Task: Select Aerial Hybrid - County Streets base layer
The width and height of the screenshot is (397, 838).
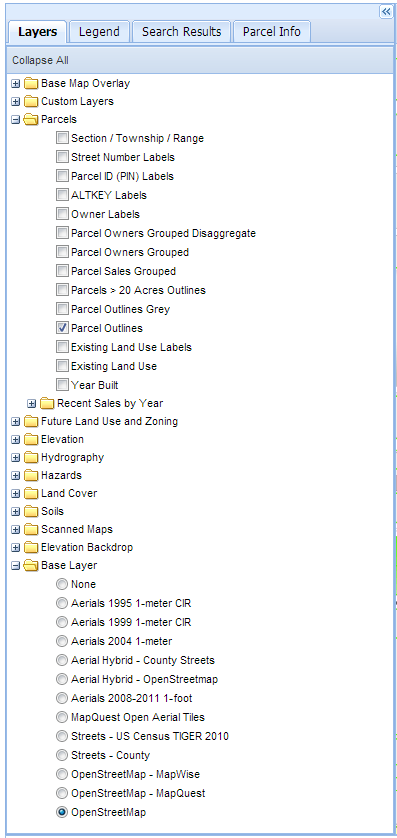Action: tap(63, 660)
